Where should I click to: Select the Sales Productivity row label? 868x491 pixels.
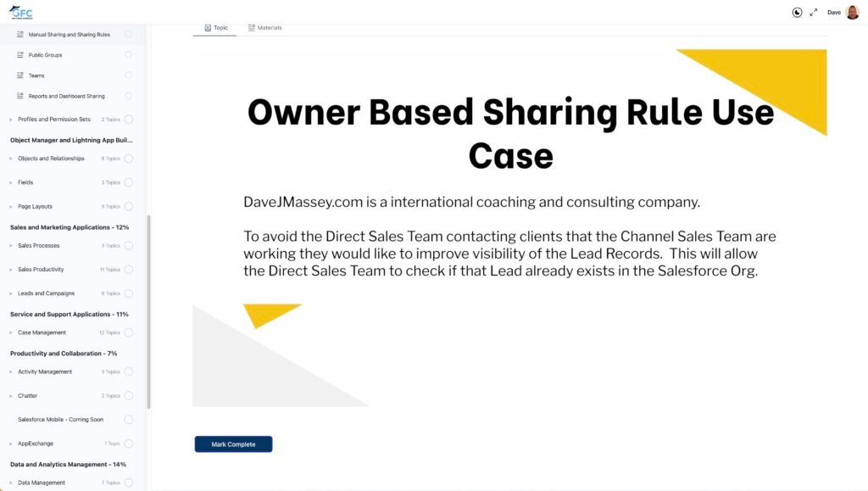[x=41, y=270]
